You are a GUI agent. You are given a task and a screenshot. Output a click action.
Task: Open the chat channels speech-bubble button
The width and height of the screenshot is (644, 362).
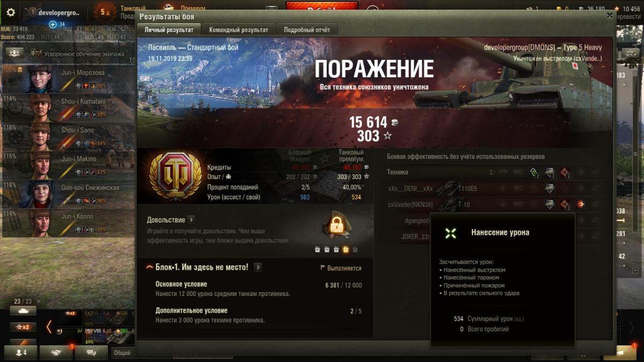(91, 352)
